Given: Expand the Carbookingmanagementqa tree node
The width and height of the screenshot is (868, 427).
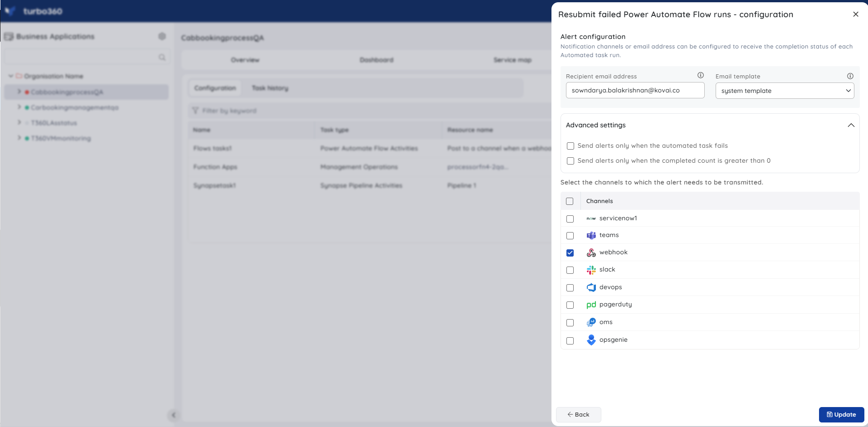Looking at the screenshot, I should click(x=19, y=107).
